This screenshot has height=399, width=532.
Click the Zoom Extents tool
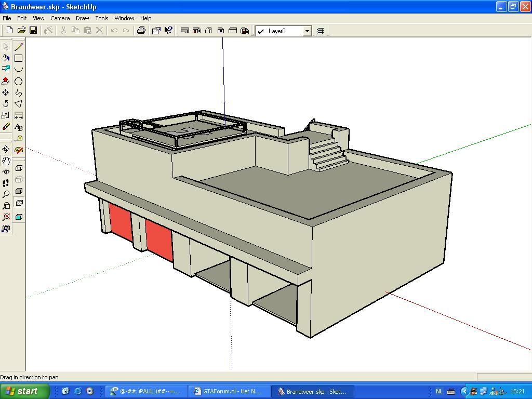point(6,217)
